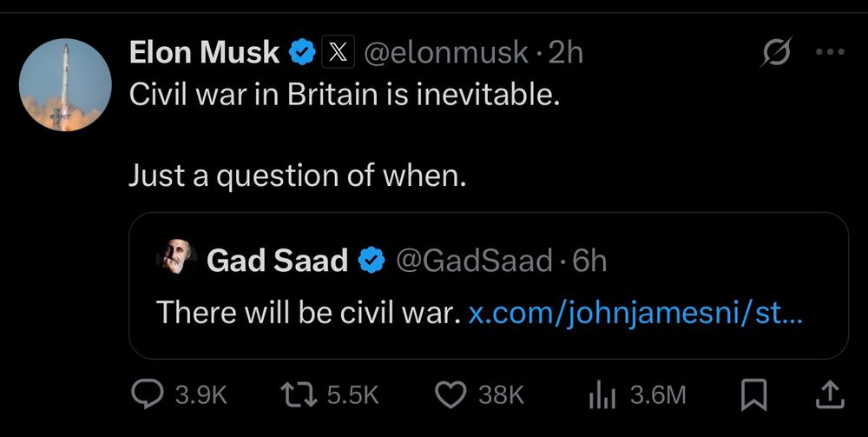Screen dimensions: 868x437
Task: Click the Gad Saad name in quote
Action: [x=277, y=260]
